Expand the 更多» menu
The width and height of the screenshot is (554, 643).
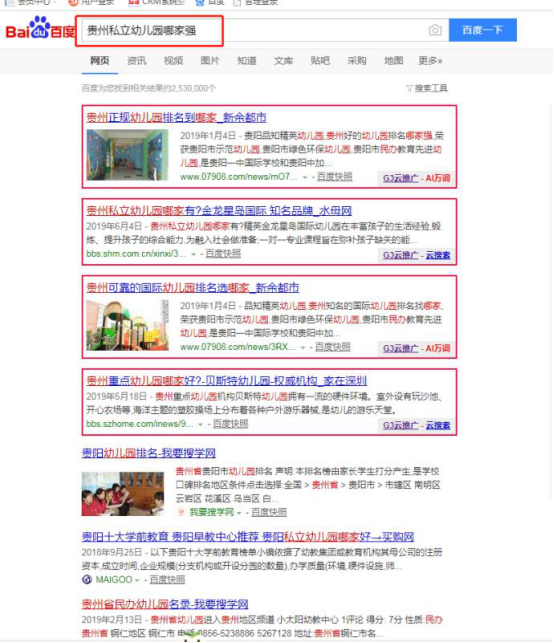430,61
